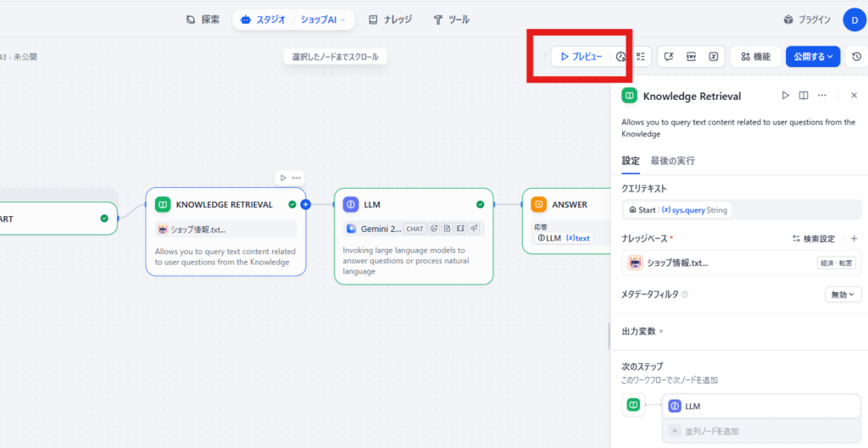Viewport: 868px width, 448px height.
Task: Run this step using panel play icon
Action: [x=785, y=96]
